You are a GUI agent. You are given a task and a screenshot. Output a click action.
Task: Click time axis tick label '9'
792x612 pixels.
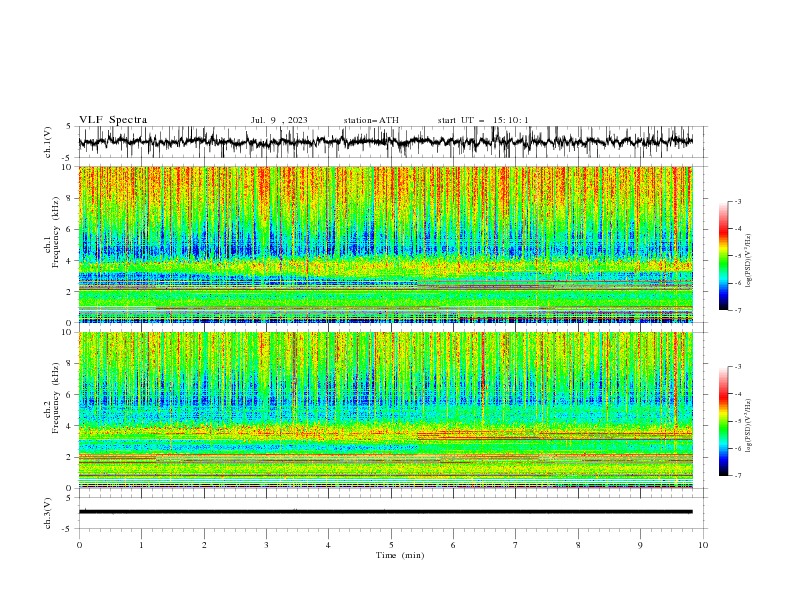point(640,545)
